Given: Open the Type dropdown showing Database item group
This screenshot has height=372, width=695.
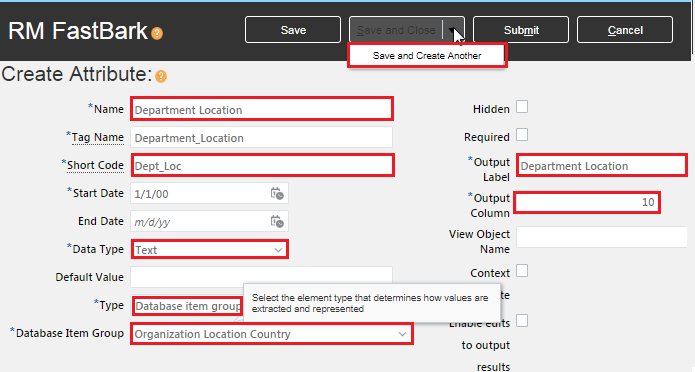Looking at the screenshot, I should point(187,306).
